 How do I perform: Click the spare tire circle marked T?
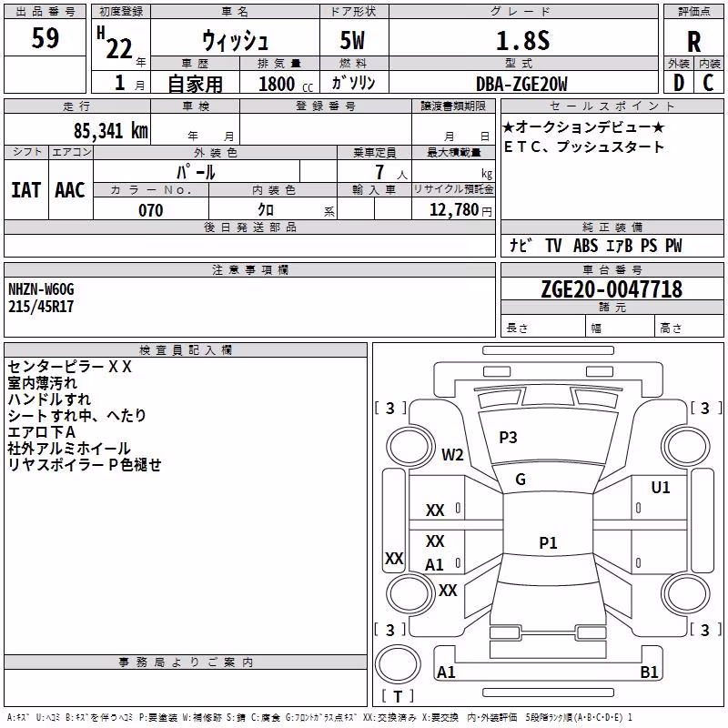pos(398,664)
